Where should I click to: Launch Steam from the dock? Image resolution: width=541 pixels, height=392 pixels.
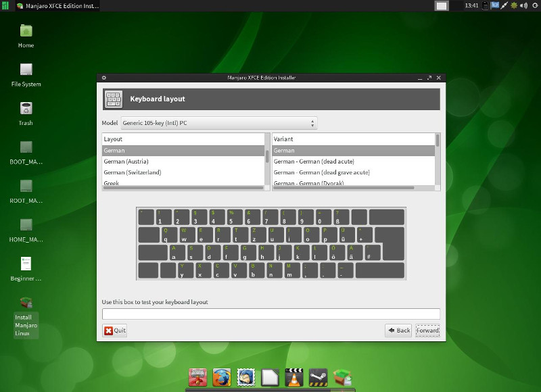tap(319, 377)
